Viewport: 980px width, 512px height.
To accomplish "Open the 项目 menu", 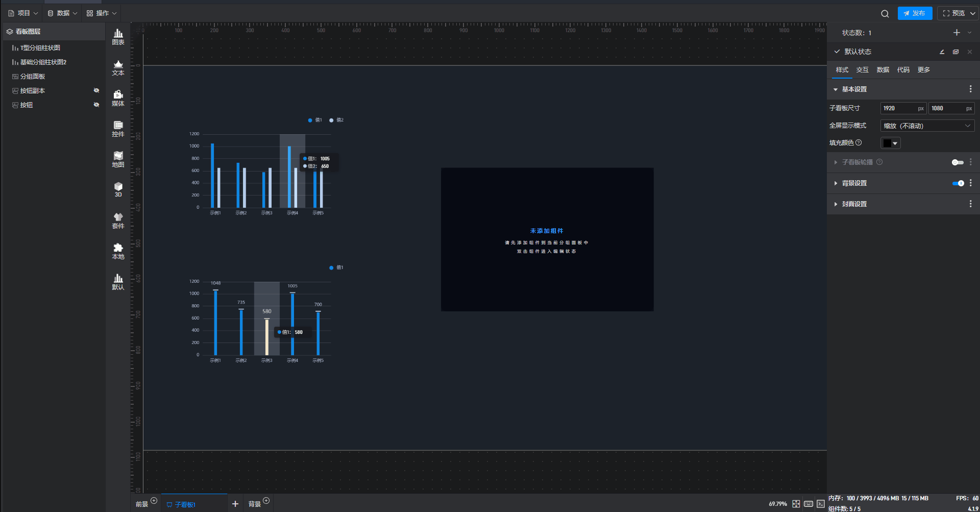I will (x=23, y=13).
